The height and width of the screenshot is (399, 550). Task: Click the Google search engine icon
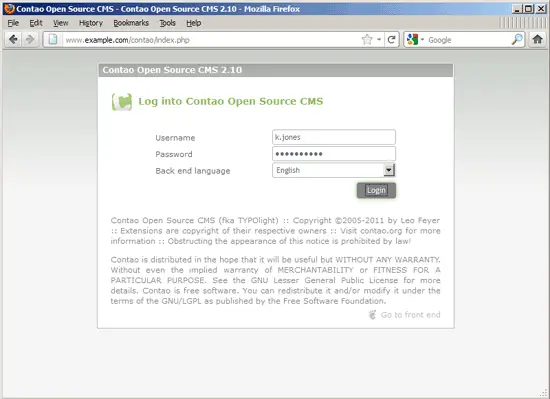412,40
